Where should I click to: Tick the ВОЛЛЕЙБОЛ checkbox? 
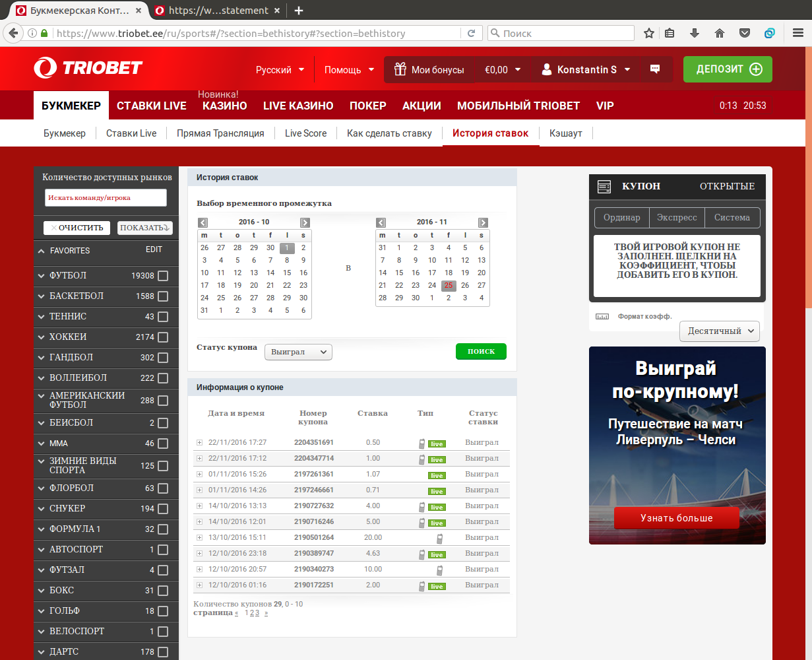tap(163, 378)
